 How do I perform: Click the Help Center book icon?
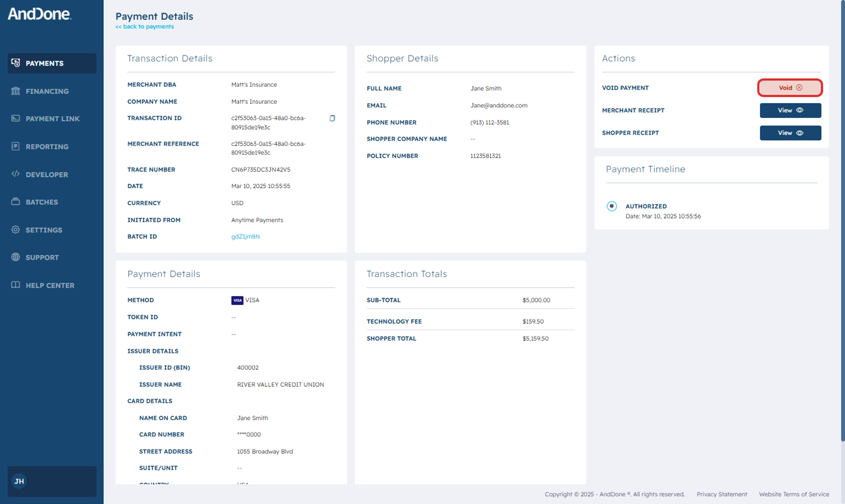[x=16, y=285]
